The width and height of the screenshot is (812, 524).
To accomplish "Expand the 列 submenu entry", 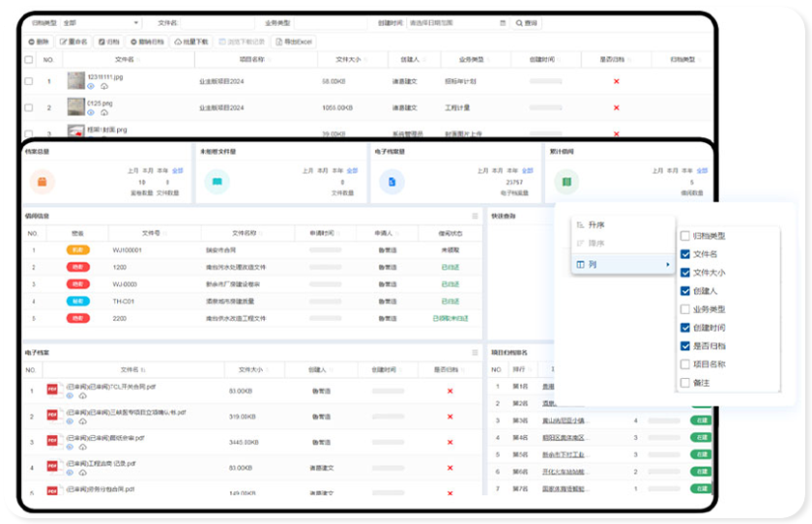I will 623,264.
